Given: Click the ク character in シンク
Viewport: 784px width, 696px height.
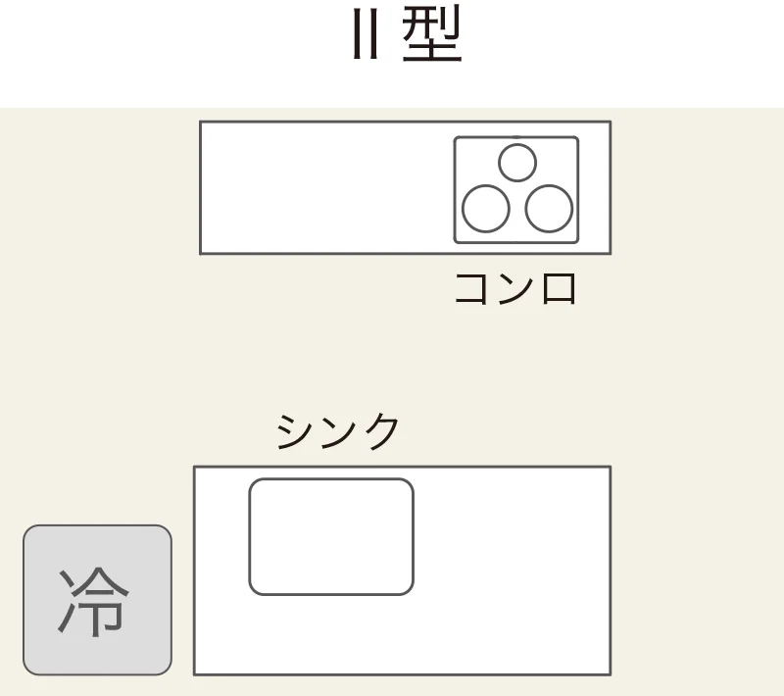Looking at the screenshot, I should coord(381,431).
